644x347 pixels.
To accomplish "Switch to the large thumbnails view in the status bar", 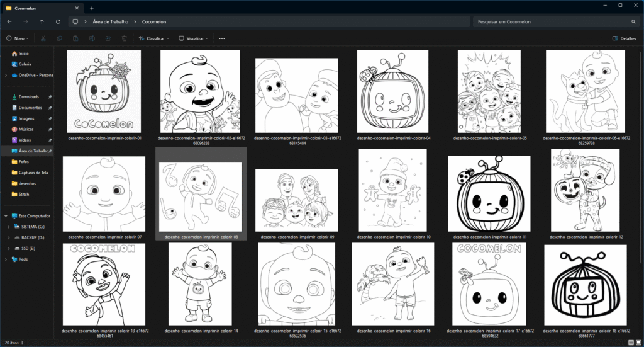I will [638, 342].
